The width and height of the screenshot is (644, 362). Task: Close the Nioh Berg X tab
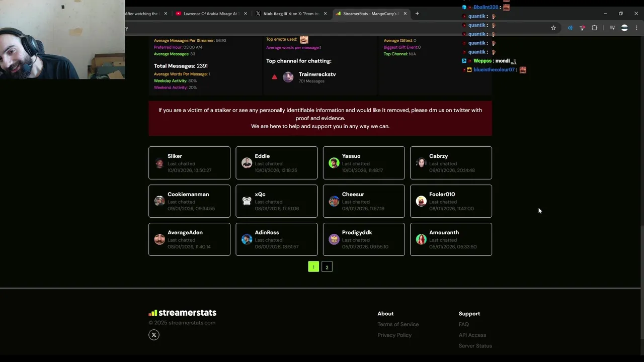point(326,14)
